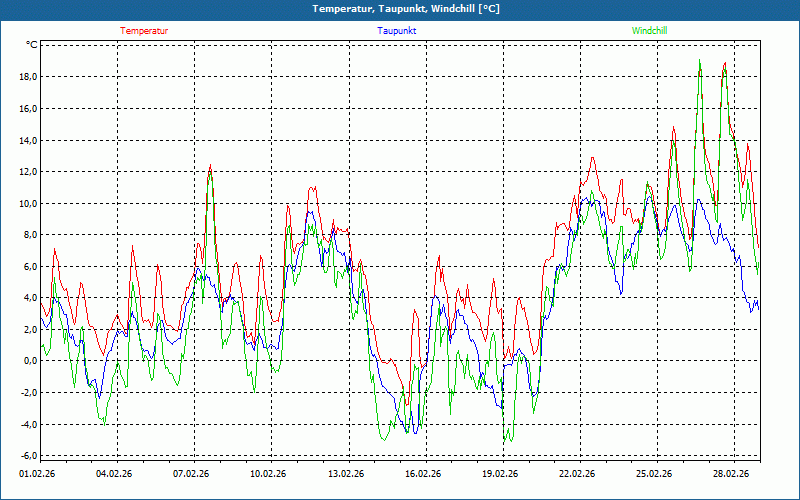Screen dimensions: 800x500
Task: Select the 19.02.26 date on x-axis
Action: [499, 475]
